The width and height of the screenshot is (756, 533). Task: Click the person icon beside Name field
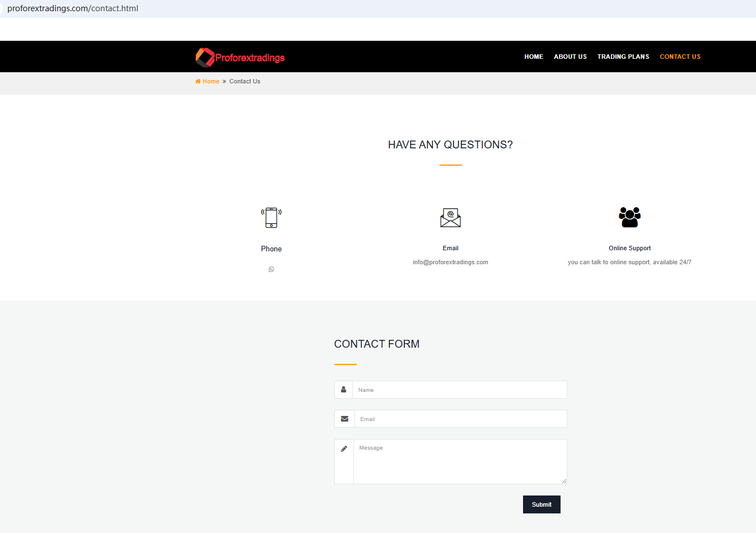pos(343,390)
